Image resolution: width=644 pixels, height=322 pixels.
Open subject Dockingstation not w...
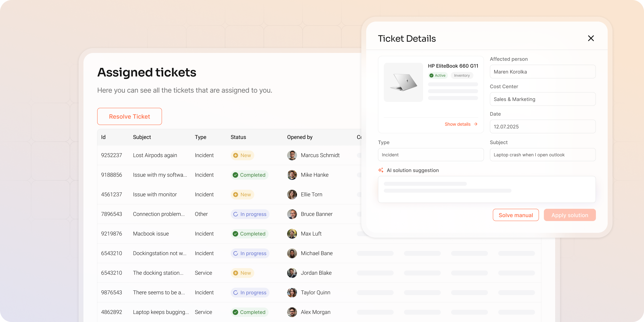coord(160,253)
